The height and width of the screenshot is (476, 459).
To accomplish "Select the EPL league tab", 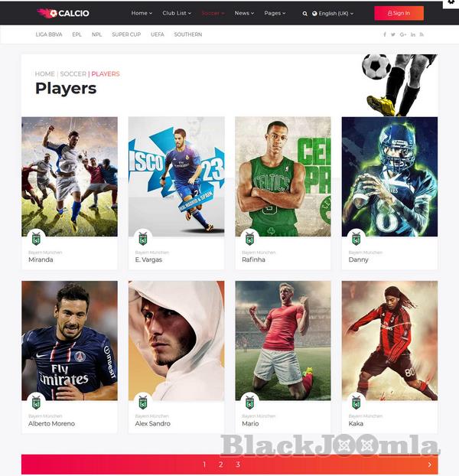I will [x=76, y=34].
